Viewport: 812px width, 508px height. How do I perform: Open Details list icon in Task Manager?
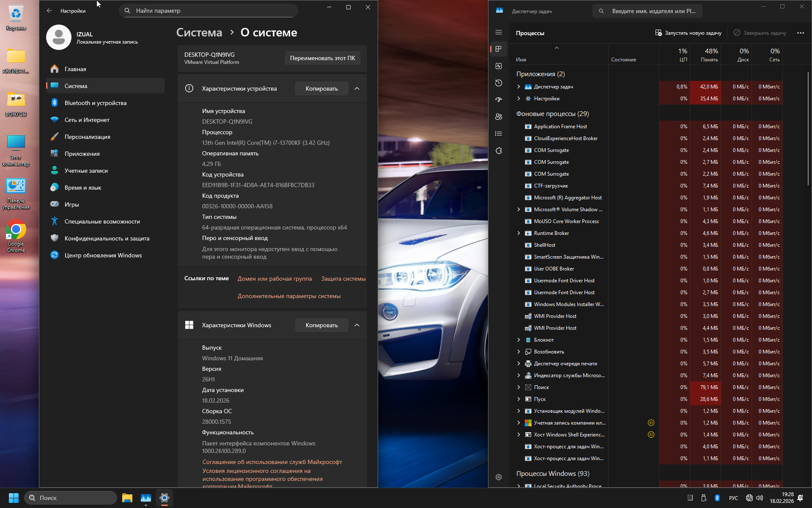pos(499,134)
